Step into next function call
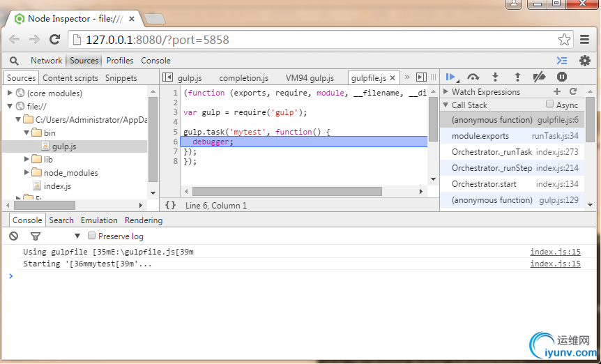The width and height of the screenshot is (601, 364). (x=495, y=77)
